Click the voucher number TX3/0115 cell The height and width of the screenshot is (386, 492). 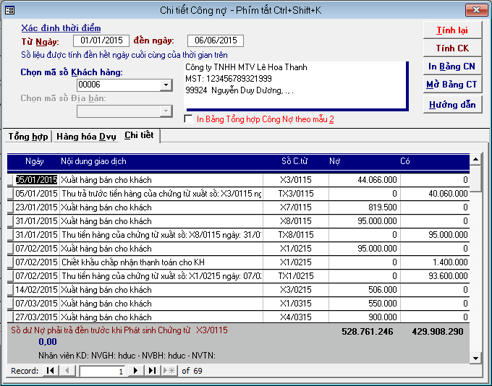pyautogui.click(x=296, y=194)
